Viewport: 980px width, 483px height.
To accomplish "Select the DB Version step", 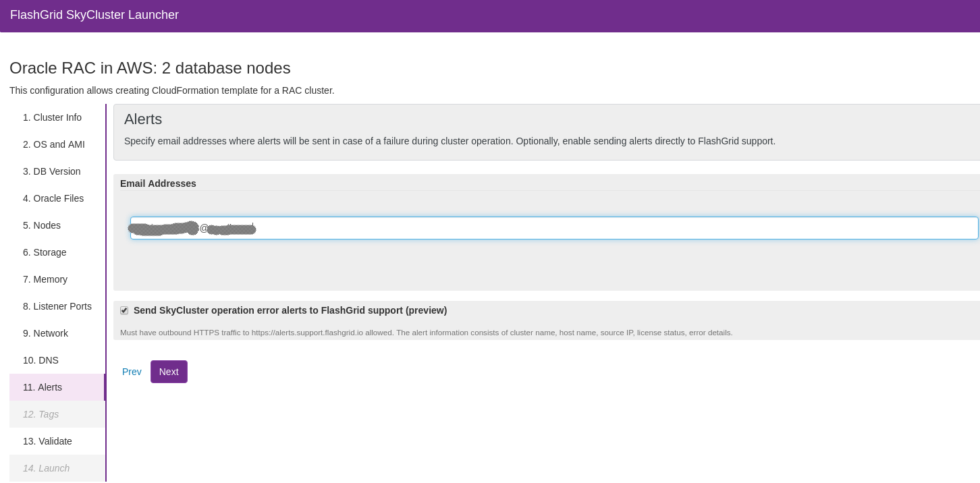I will click(51, 171).
